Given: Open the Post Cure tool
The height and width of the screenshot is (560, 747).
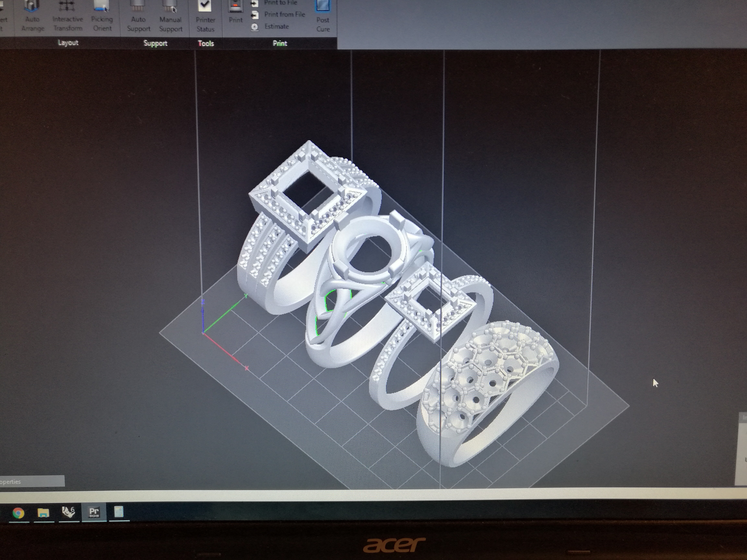Looking at the screenshot, I should 322,15.
